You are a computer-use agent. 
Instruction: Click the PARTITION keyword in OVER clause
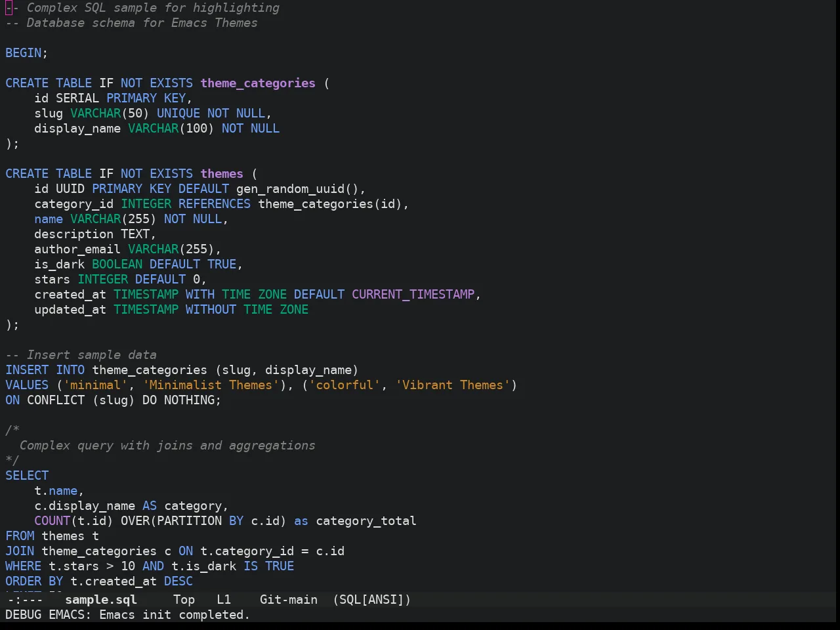[x=189, y=520]
